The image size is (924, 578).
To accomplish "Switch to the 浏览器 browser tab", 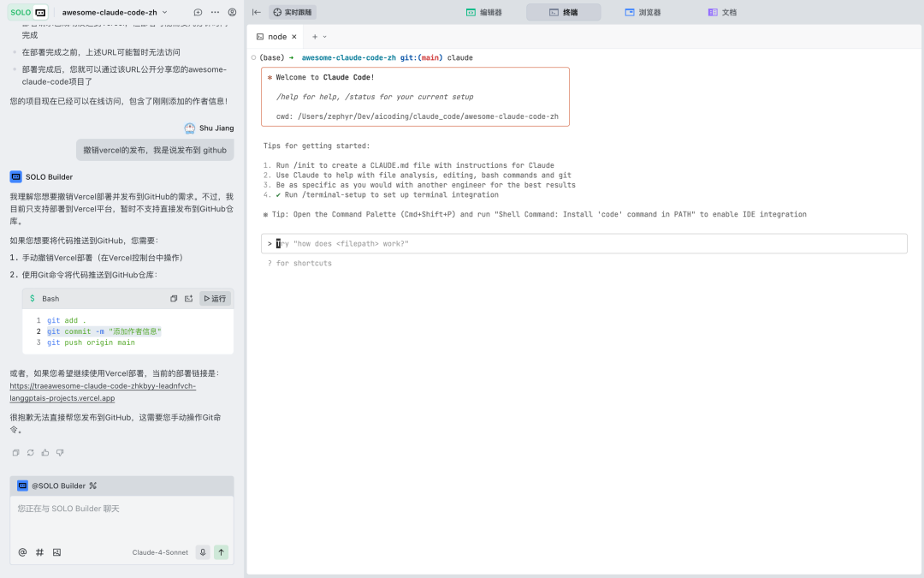I will [643, 13].
